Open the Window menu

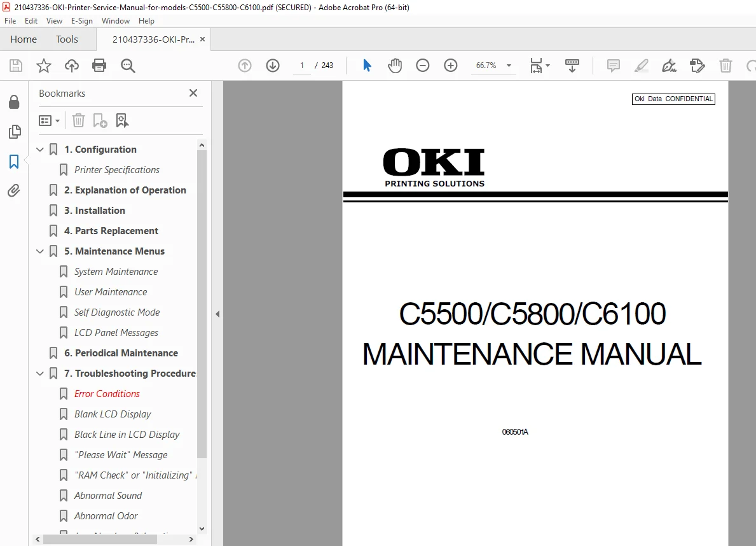pos(115,21)
